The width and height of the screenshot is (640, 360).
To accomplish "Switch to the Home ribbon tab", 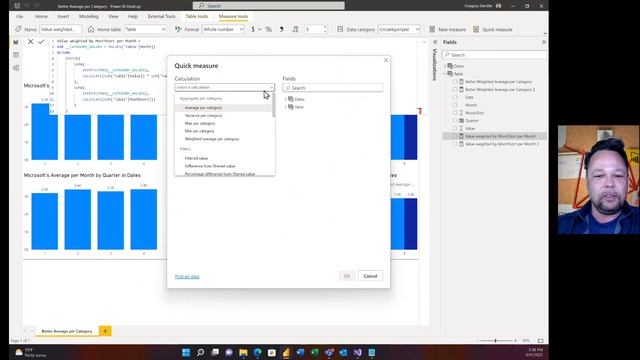I will 41,16.
